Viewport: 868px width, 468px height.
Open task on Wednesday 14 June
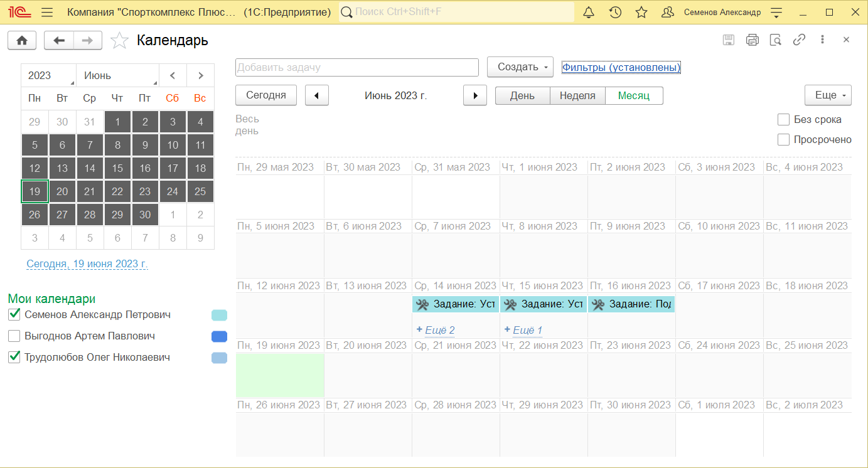[456, 304]
